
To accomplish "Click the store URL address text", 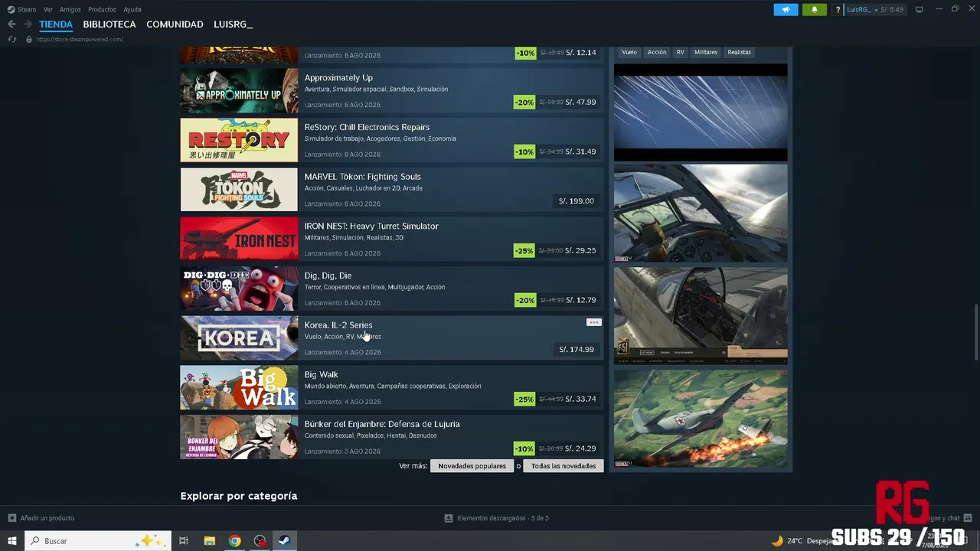I will pyautogui.click(x=80, y=39).
